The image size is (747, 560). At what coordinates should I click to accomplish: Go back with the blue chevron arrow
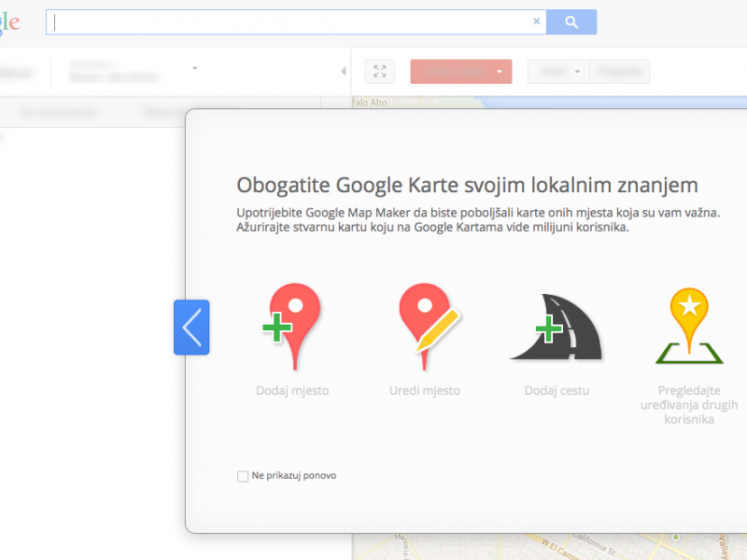pos(191,328)
